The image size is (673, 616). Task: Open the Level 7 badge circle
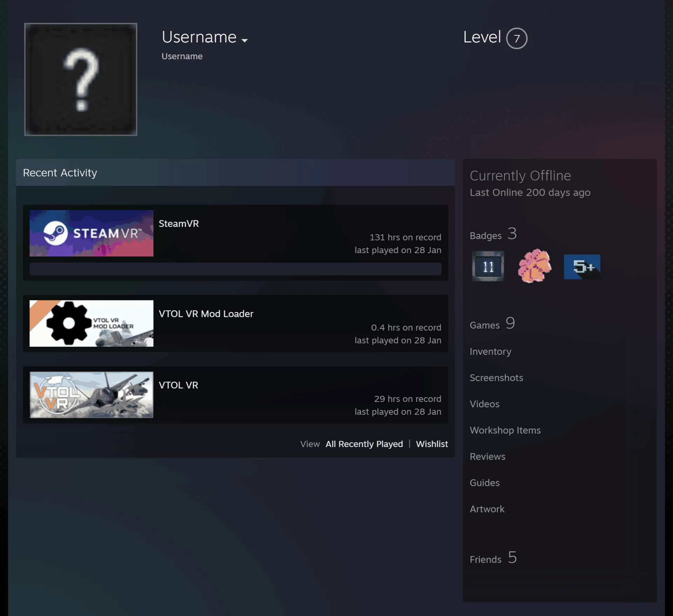517,38
